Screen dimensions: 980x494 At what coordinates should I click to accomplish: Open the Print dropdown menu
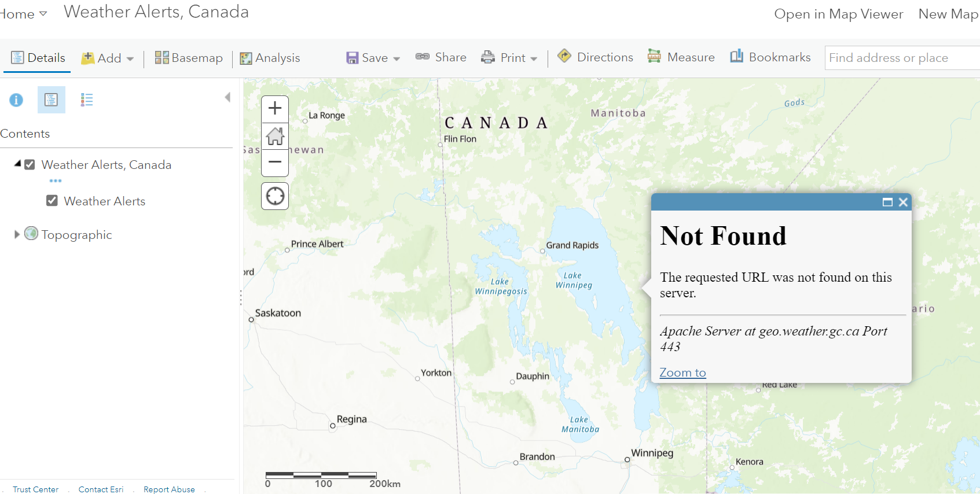(x=509, y=58)
